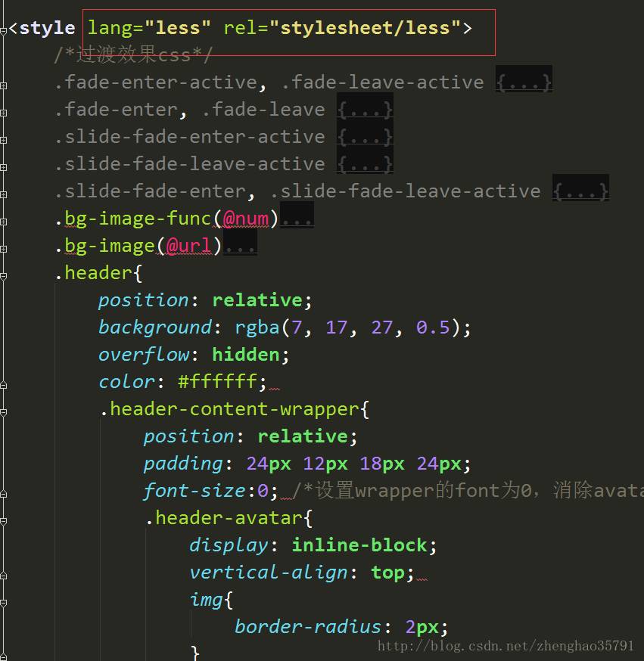Click the 'img{' selector
Image resolution: width=644 pixels, height=661 pixels.
coord(211,600)
